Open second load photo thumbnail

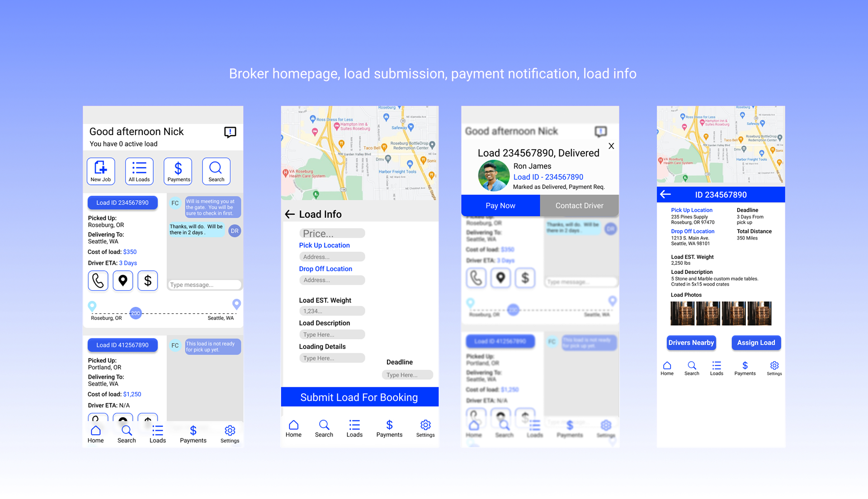(708, 313)
